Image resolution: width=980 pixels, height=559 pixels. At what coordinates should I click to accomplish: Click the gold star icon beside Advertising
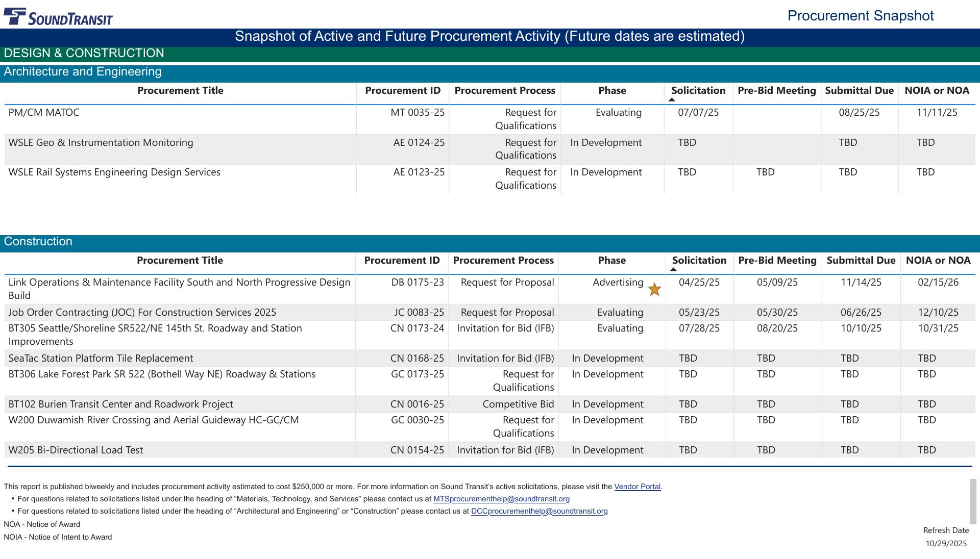tap(654, 290)
